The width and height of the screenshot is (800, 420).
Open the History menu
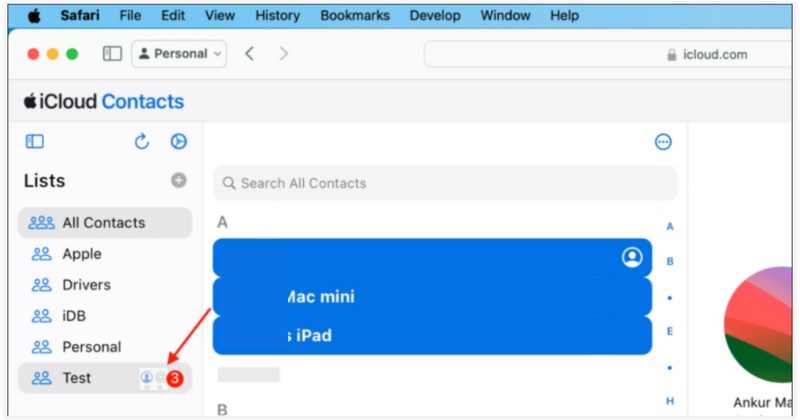(x=277, y=16)
